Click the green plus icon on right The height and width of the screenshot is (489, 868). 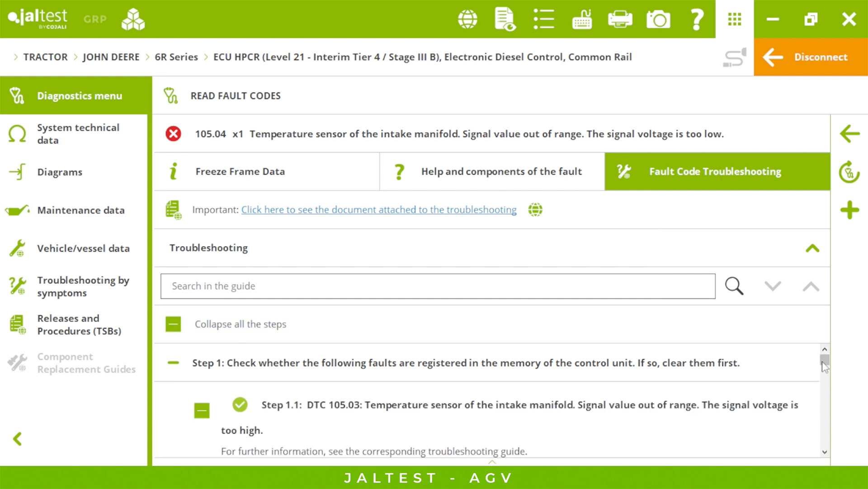(x=849, y=210)
